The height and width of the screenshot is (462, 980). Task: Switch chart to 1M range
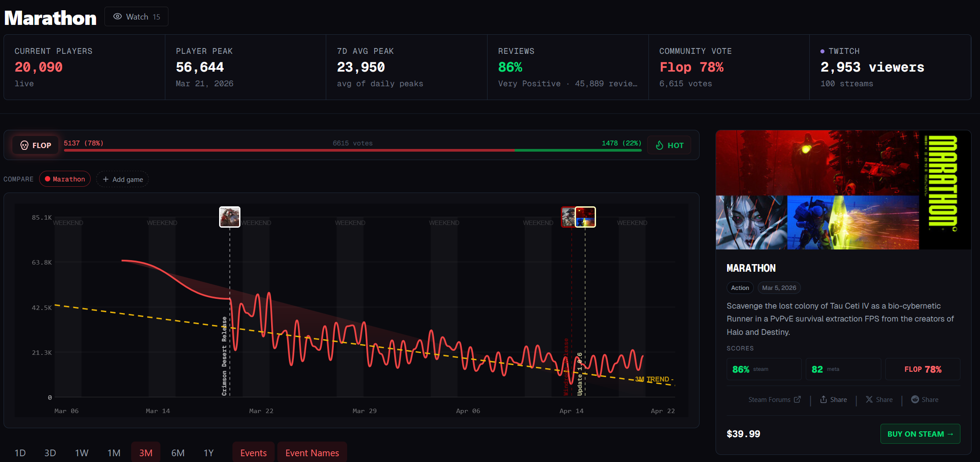tap(114, 453)
